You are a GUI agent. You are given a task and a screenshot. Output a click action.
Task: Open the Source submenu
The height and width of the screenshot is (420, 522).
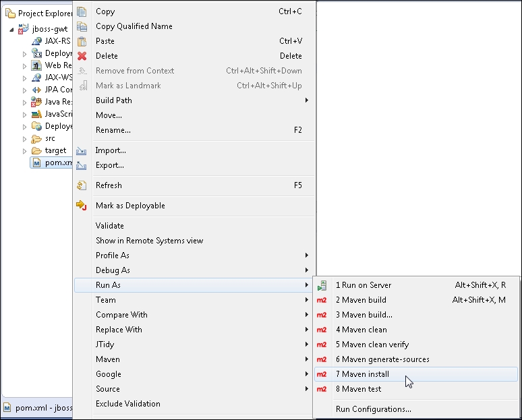194,389
